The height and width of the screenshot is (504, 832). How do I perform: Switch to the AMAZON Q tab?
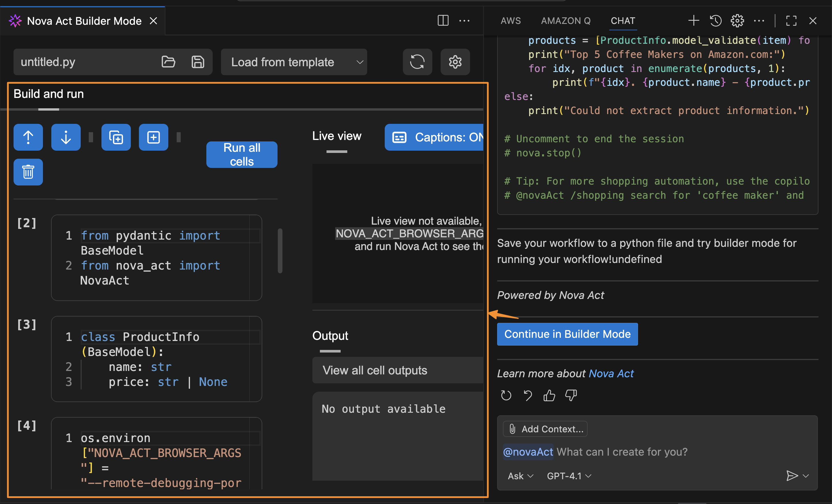point(566,21)
